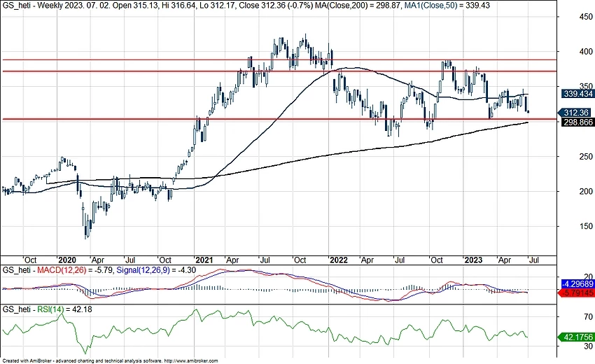This screenshot has height=364, width=595.
Task: Click the 2020 year label on time axis
Action: click(67, 259)
